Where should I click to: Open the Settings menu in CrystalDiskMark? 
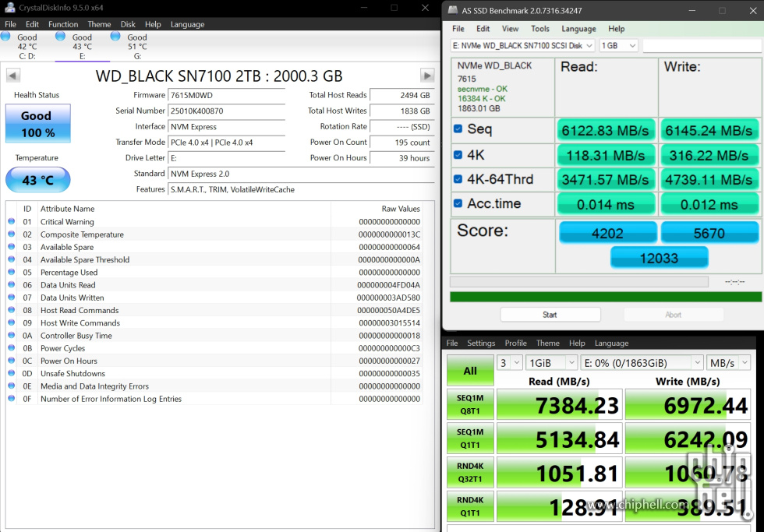point(481,344)
